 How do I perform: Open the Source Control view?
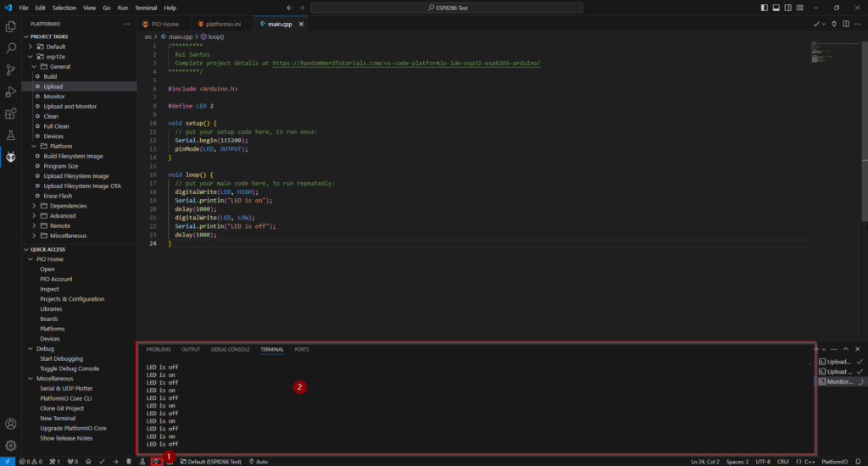(10, 69)
